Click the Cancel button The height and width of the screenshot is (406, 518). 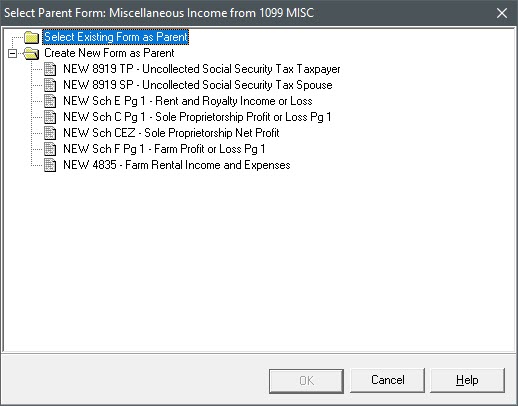click(387, 380)
